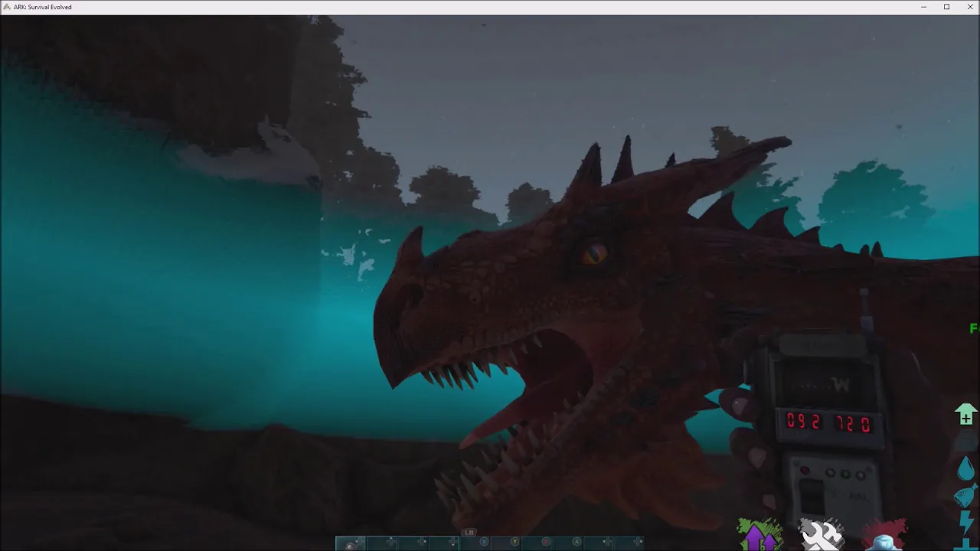Click the ARK app icon in title bar
The height and width of the screenshot is (551, 980).
7,7
